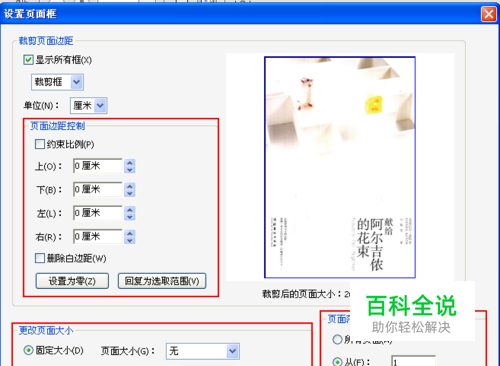Enable 删除白边距 checkbox
The image size is (500, 366).
(x=40, y=258)
